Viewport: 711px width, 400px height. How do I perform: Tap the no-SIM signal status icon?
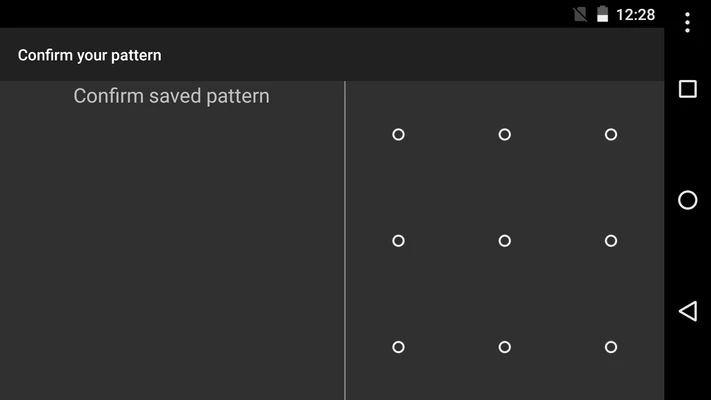580,14
